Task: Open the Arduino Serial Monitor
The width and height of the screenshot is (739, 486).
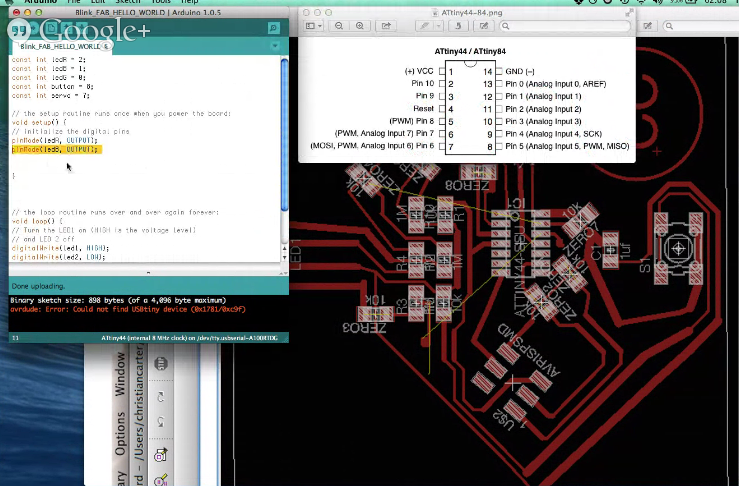Action: click(x=273, y=28)
